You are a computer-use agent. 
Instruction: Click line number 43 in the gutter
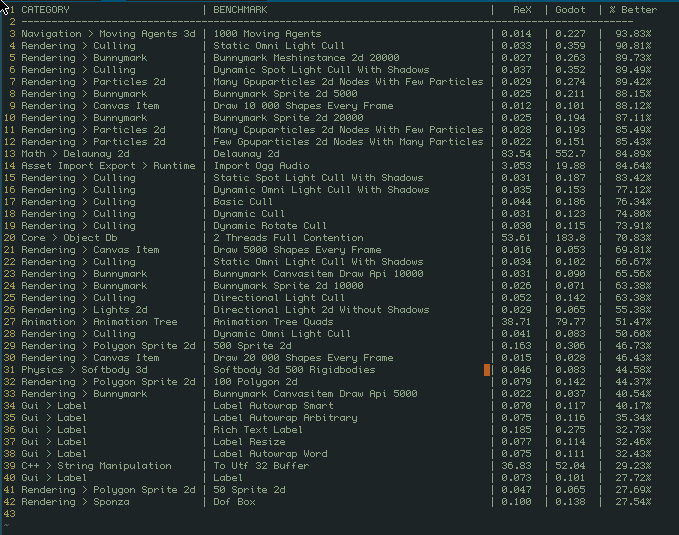10,514
